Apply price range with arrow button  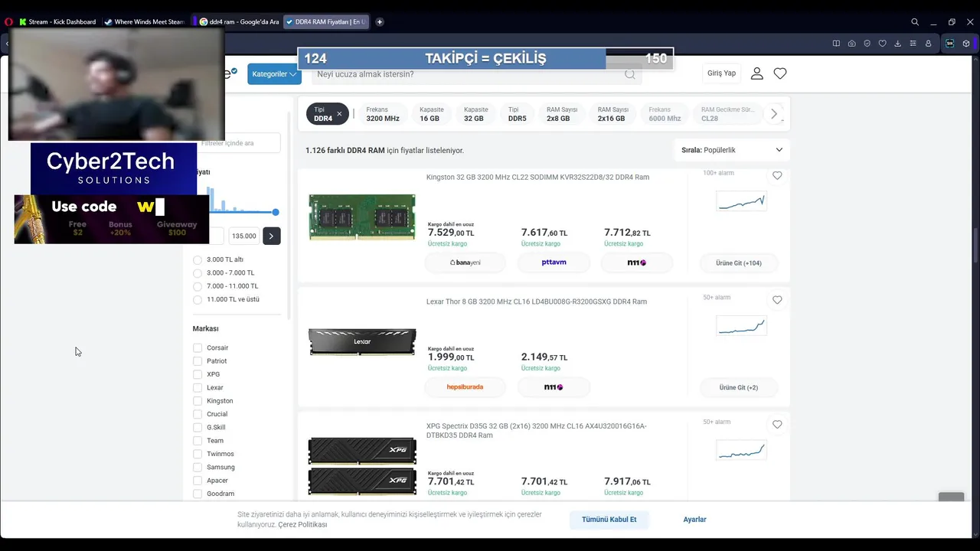point(272,236)
